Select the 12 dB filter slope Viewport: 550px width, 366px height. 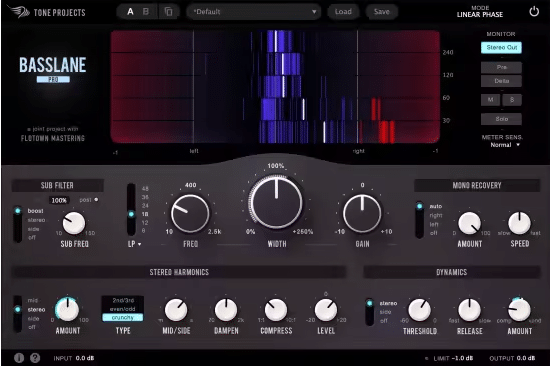[x=145, y=222]
